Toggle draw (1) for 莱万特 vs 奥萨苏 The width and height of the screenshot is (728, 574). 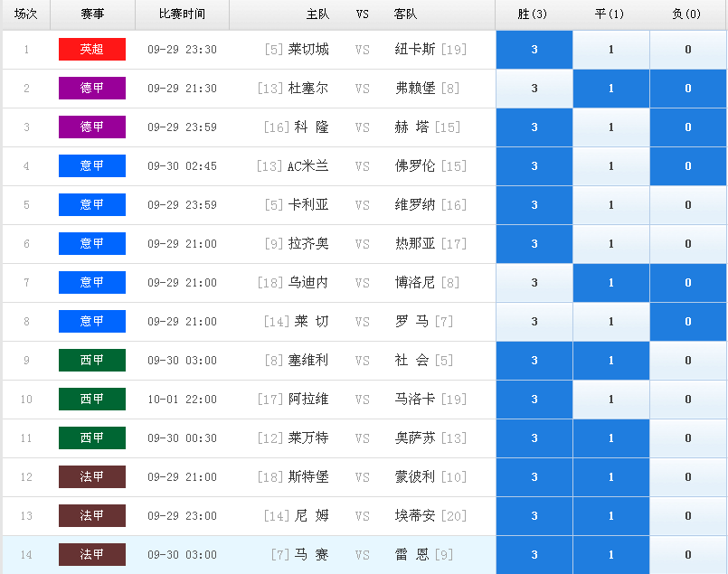[611, 438]
